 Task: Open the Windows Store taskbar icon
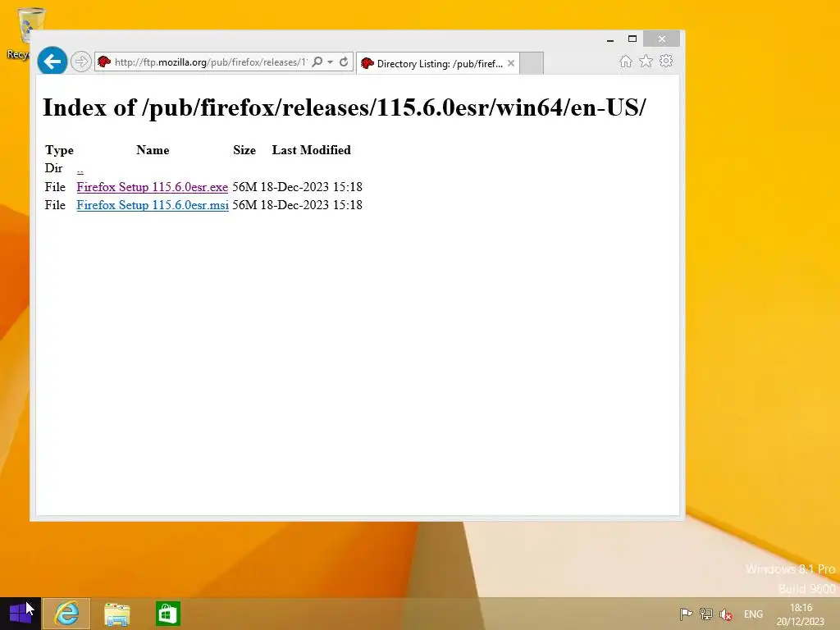(167, 614)
